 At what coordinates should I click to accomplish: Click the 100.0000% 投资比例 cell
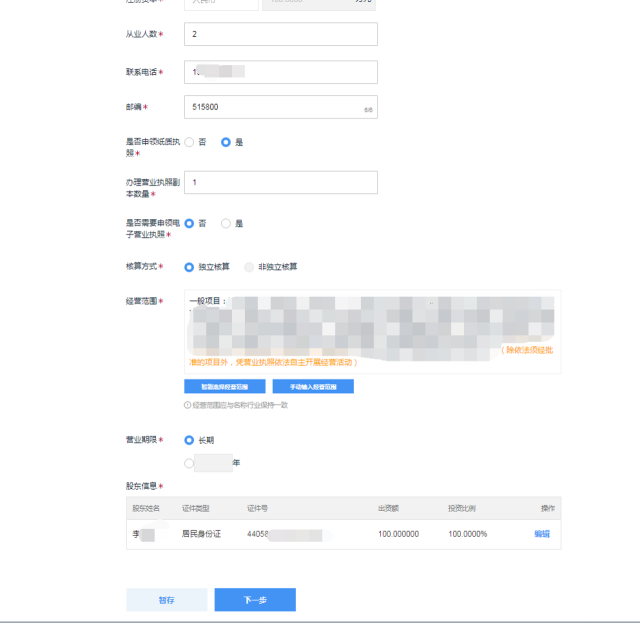(467, 534)
